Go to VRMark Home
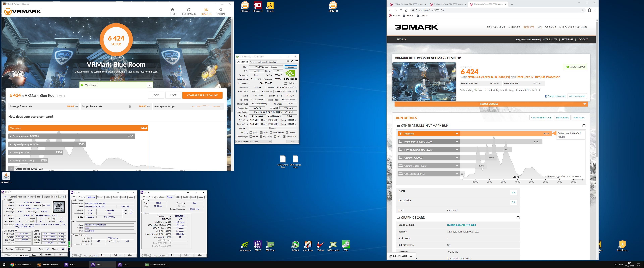 point(172,12)
